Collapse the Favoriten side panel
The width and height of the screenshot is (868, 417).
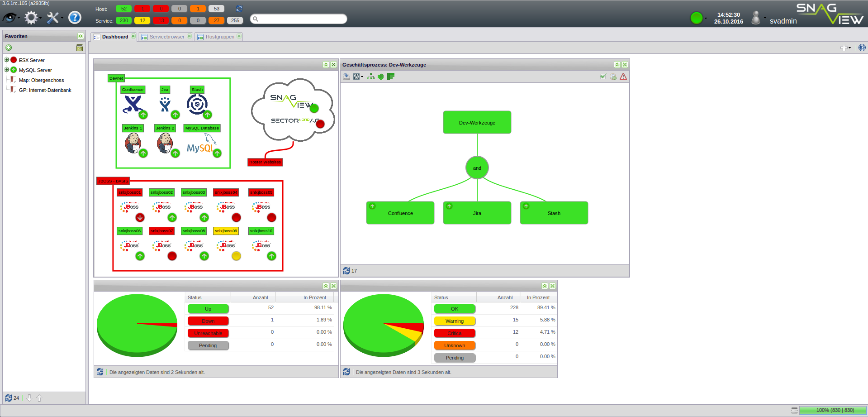point(81,36)
